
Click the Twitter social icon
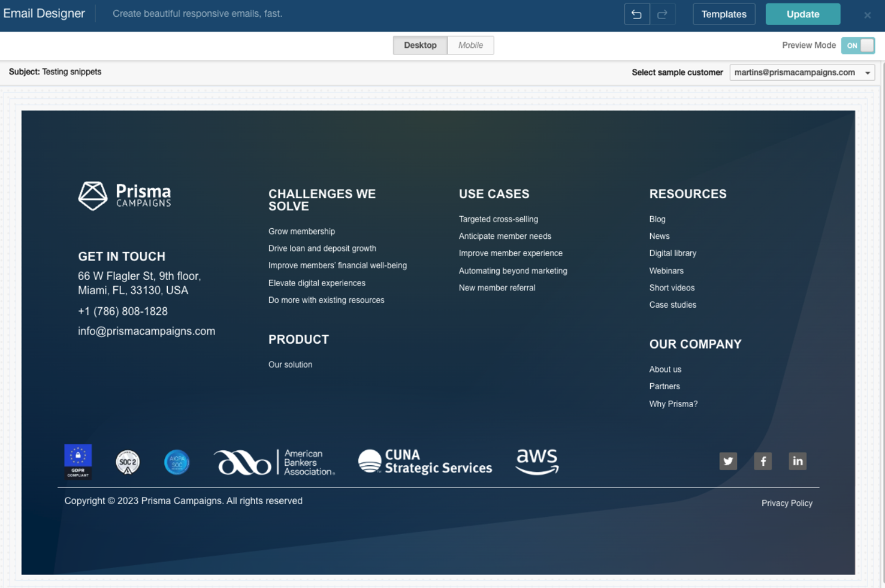(x=728, y=461)
